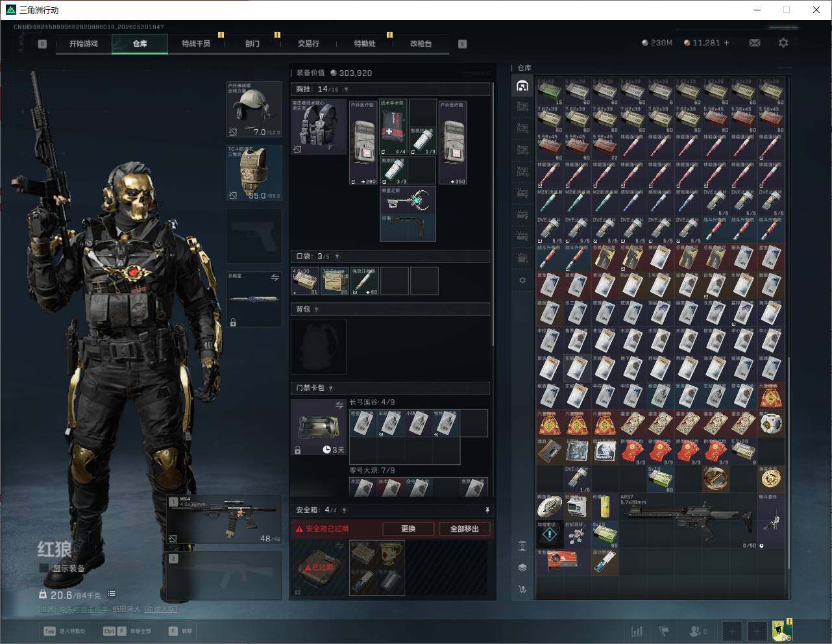
Task: Click the sort icon at warehouse sidebar bottom
Action: tap(522, 589)
